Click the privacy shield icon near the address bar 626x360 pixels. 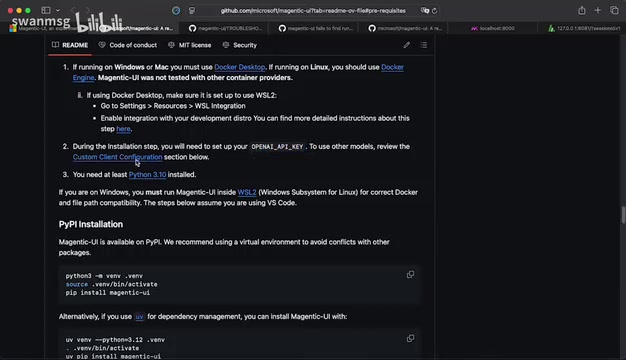(x=176, y=10)
